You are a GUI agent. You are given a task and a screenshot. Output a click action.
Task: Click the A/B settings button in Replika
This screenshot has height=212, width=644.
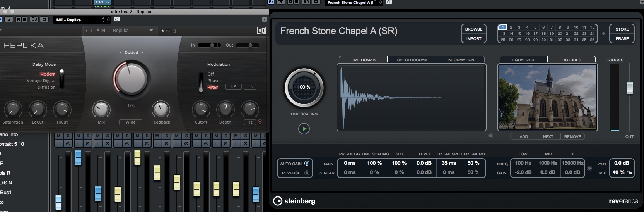click(x=34, y=19)
